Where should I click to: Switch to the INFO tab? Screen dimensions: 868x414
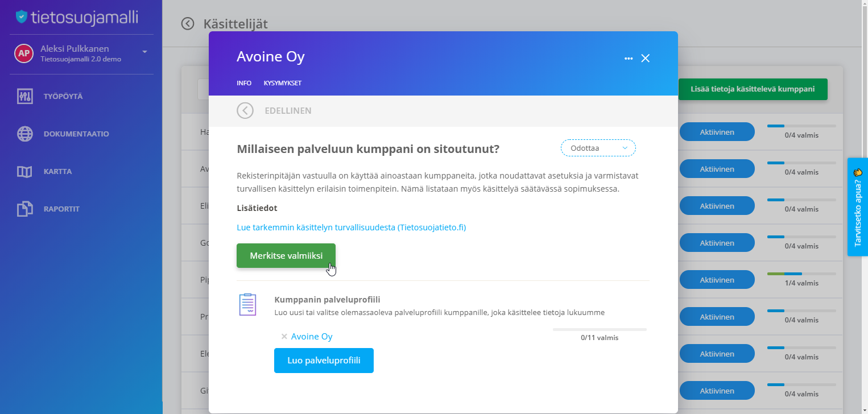point(244,83)
